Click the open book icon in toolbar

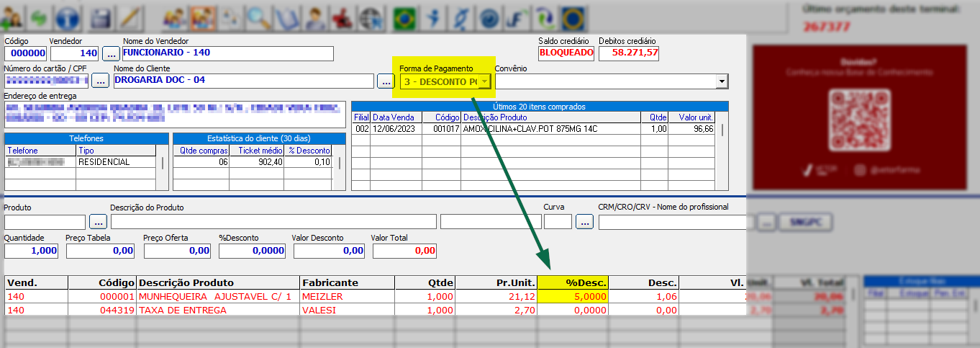(286, 16)
